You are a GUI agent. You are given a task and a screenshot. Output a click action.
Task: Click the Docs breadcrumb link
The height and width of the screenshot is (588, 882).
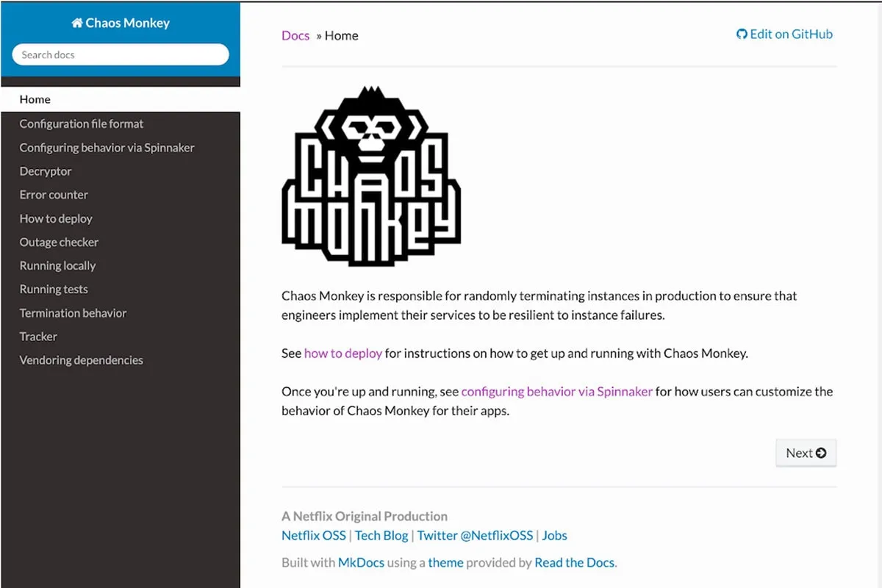(x=295, y=35)
